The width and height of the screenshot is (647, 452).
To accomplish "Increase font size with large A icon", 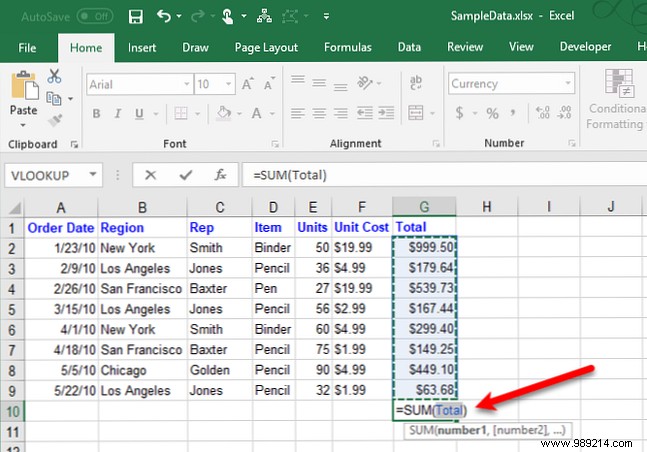I will [x=248, y=84].
